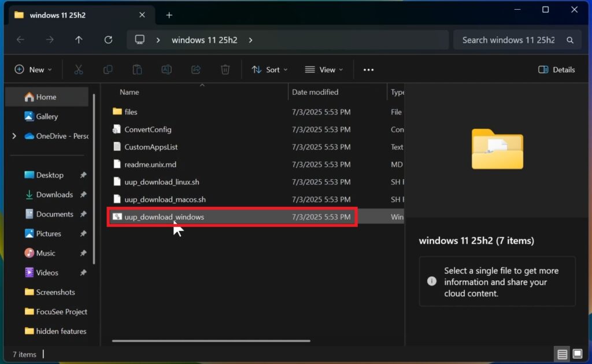Open a new tab with plus button

tap(169, 15)
